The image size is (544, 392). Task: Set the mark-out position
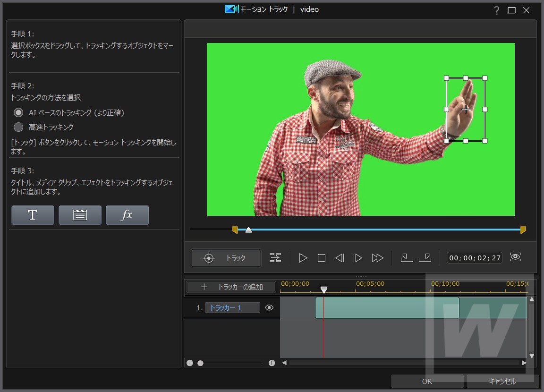(x=425, y=258)
